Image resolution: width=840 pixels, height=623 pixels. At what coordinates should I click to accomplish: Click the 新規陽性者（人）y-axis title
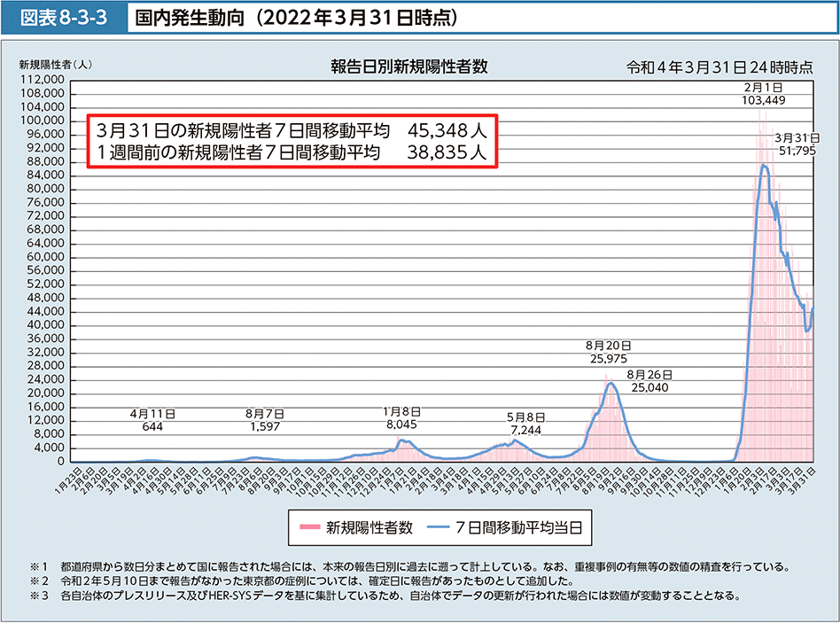[55, 64]
